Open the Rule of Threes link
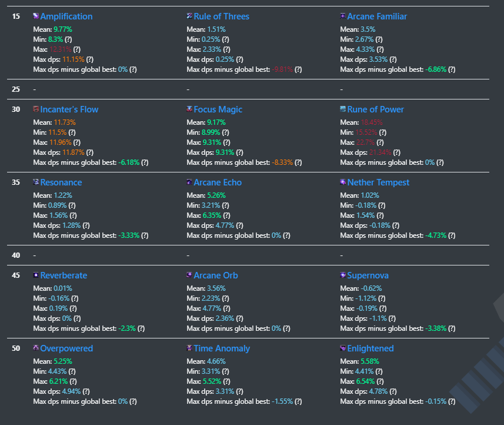The width and height of the screenshot is (504, 425). 222,16
